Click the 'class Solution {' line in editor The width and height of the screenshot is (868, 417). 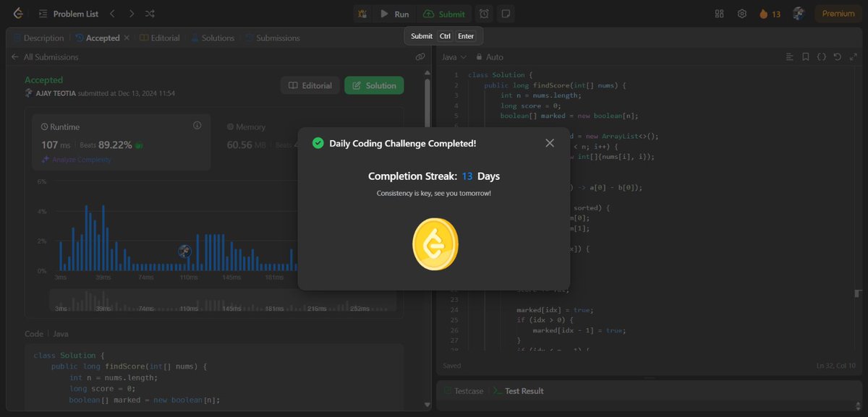(x=501, y=75)
